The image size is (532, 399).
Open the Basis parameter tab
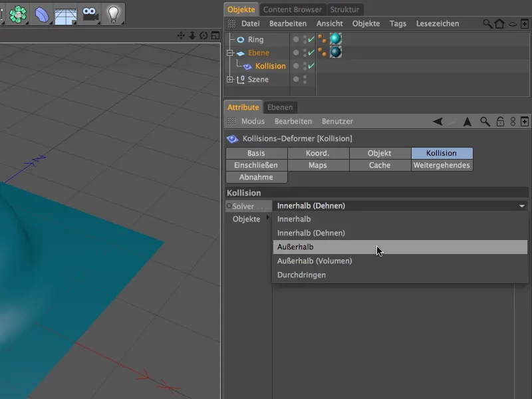256,153
